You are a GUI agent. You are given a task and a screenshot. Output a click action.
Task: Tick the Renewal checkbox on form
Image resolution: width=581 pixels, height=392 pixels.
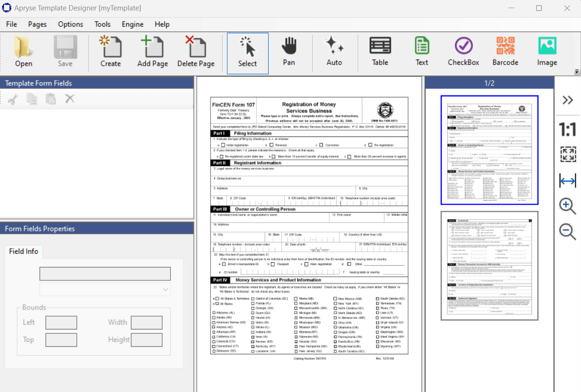[271, 145]
